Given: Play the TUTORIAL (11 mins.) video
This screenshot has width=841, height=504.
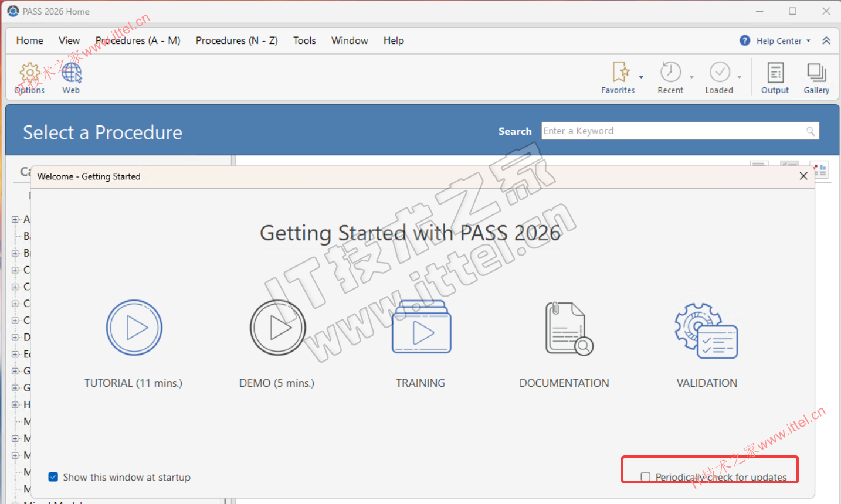Looking at the screenshot, I should click(134, 328).
